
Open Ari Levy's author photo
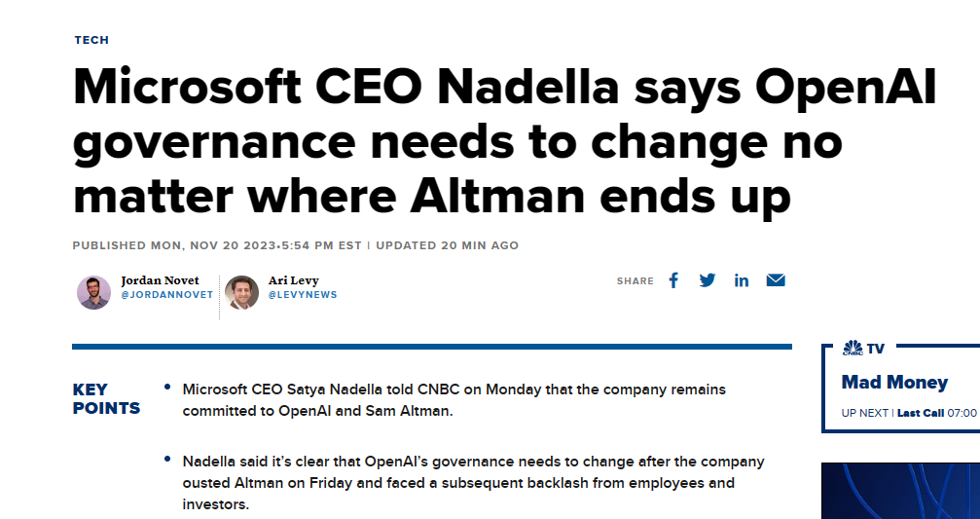242,293
